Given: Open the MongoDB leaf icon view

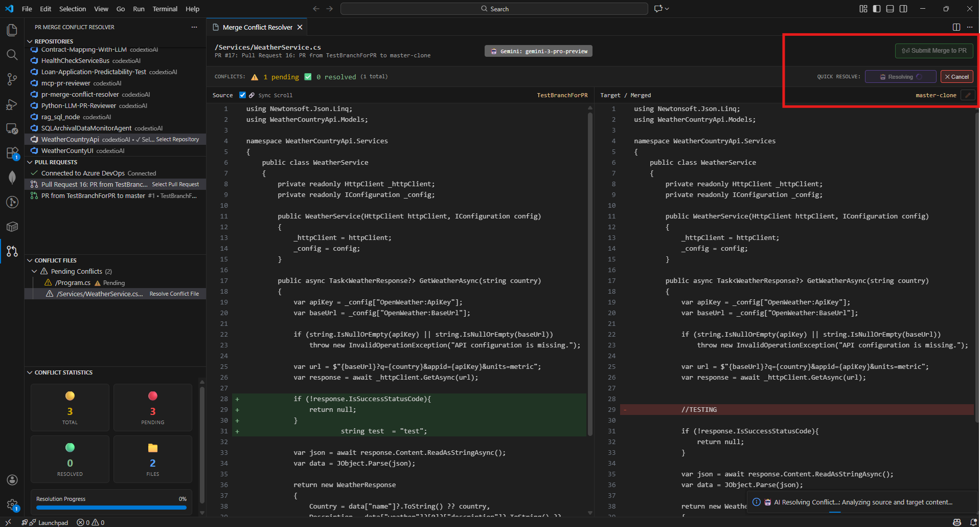Looking at the screenshot, I should point(12,178).
